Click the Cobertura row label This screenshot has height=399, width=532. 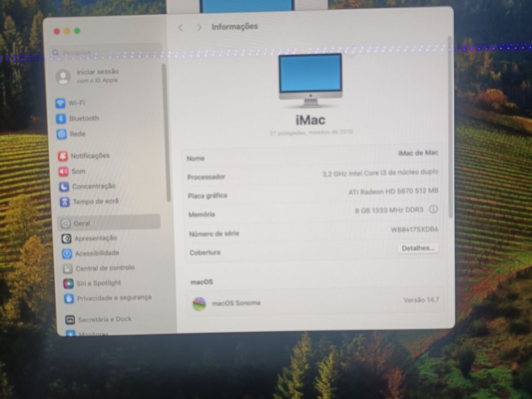(x=205, y=253)
